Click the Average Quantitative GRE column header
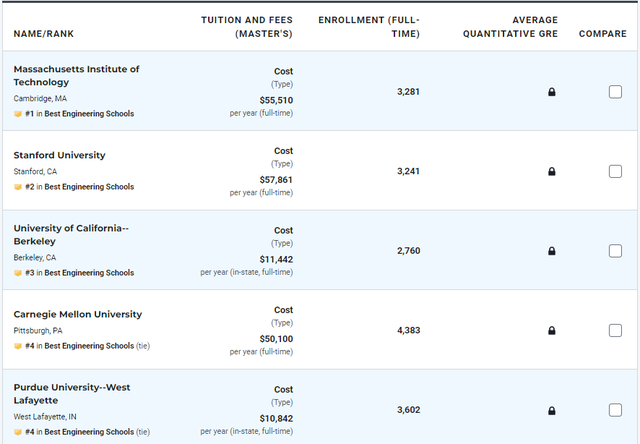Image resolution: width=640 pixels, height=444 pixels. click(x=510, y=27)
